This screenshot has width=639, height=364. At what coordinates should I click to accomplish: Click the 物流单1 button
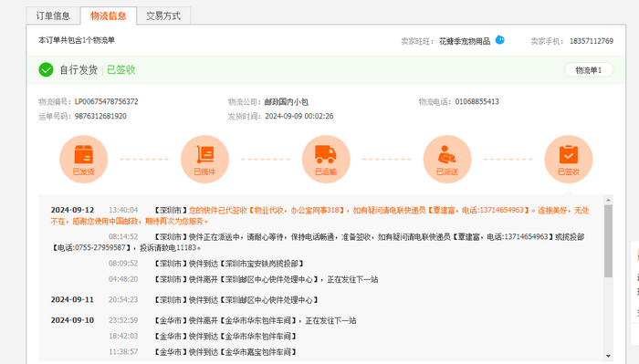[589, 70]
